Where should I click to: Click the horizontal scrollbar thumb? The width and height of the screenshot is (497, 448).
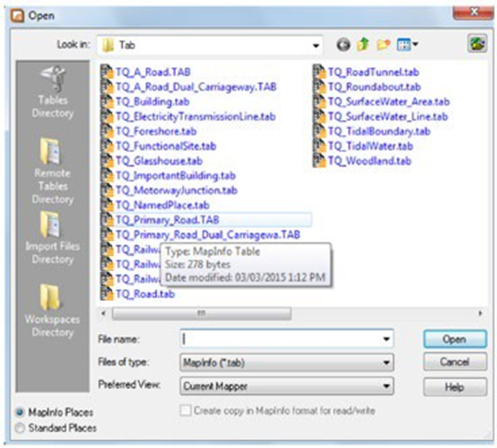(202, 314)
